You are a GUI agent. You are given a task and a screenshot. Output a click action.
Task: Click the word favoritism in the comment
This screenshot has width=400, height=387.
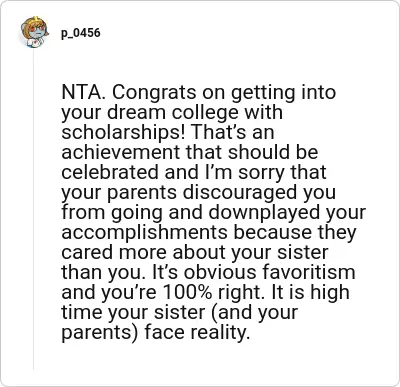click(308, 272)
